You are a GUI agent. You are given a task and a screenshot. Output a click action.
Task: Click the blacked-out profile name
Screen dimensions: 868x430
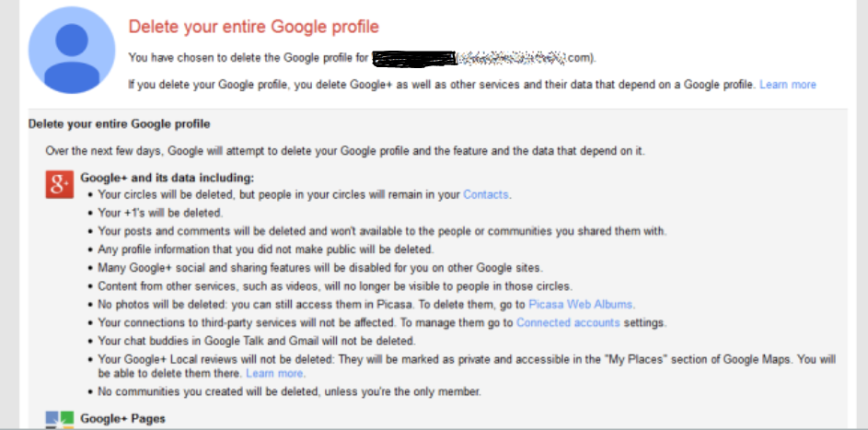click(414, 59)
